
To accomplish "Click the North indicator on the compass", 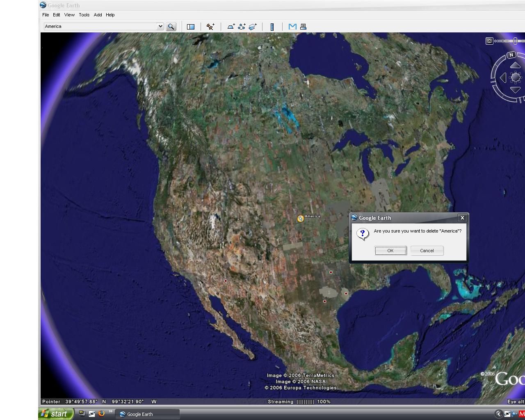I will point(511,55).
